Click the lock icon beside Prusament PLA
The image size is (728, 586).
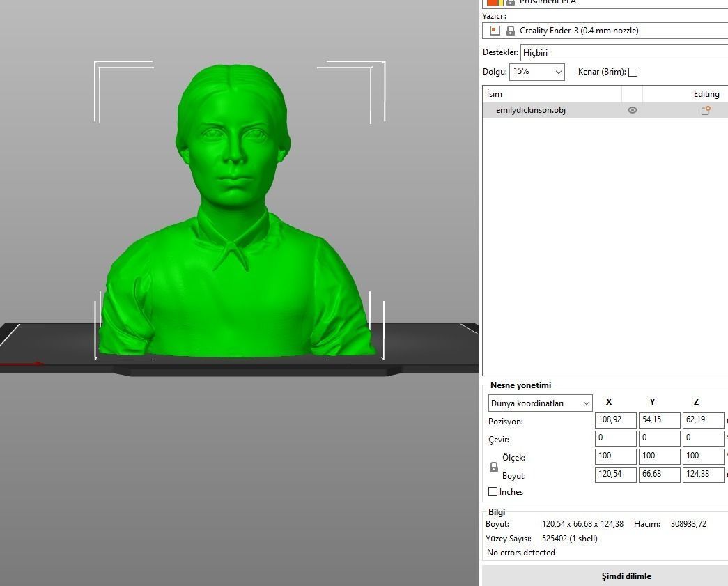tap(510, 2)
